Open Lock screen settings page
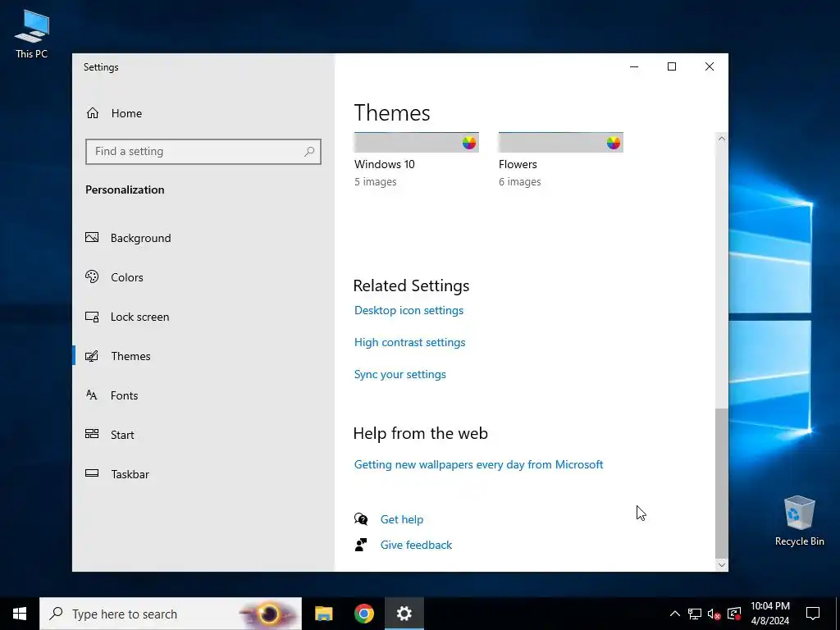The image size is (840, 630). coord(139,317)
